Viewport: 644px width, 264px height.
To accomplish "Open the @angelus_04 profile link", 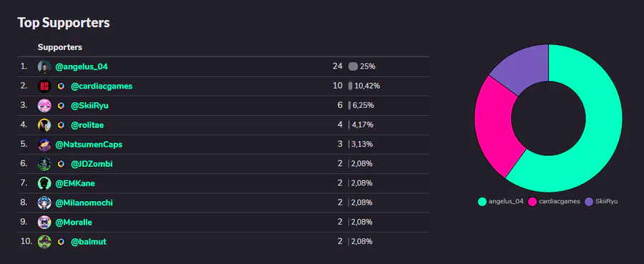I will (x=82, y=67).
